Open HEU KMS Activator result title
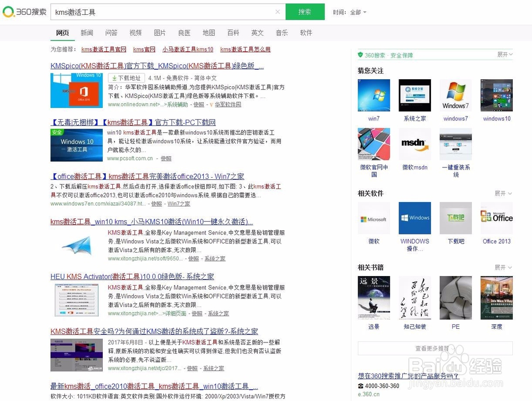 point(132,277)
